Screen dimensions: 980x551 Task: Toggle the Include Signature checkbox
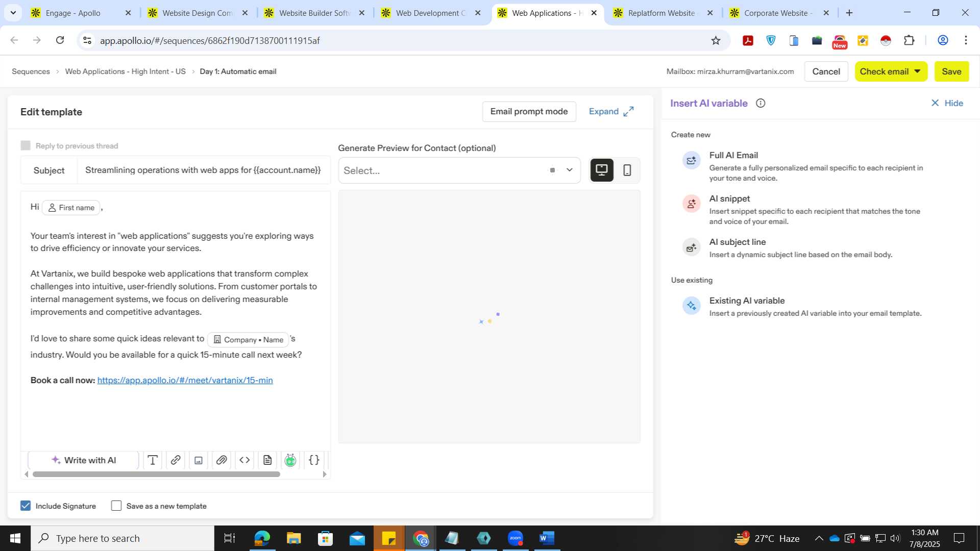(26, 506)
